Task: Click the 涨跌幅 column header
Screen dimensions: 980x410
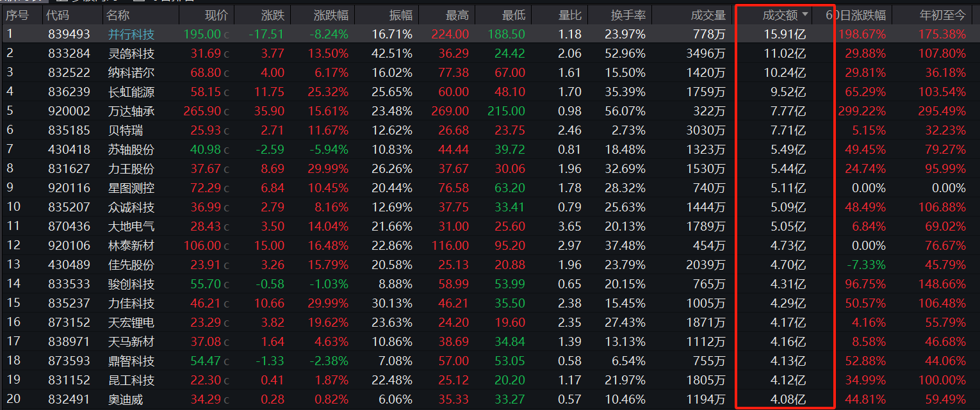Action: coord(331,15)
